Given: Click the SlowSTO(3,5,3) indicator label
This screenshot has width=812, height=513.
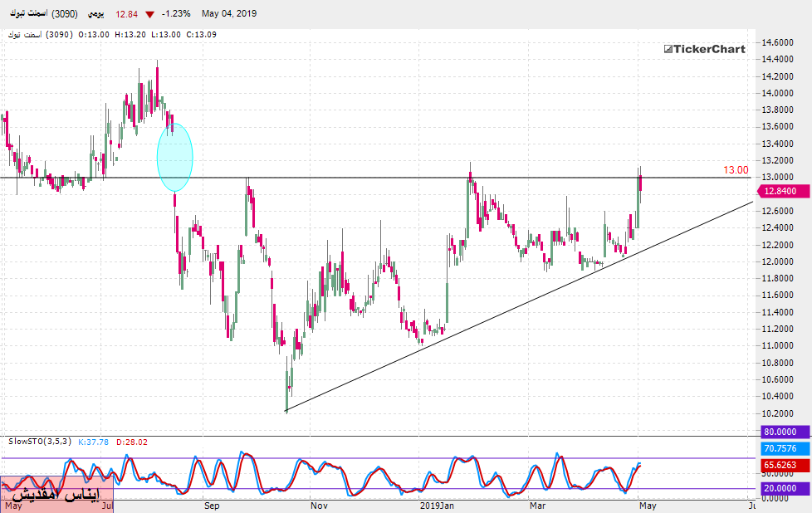Looking at the screenshot, I should click(39, 441).
